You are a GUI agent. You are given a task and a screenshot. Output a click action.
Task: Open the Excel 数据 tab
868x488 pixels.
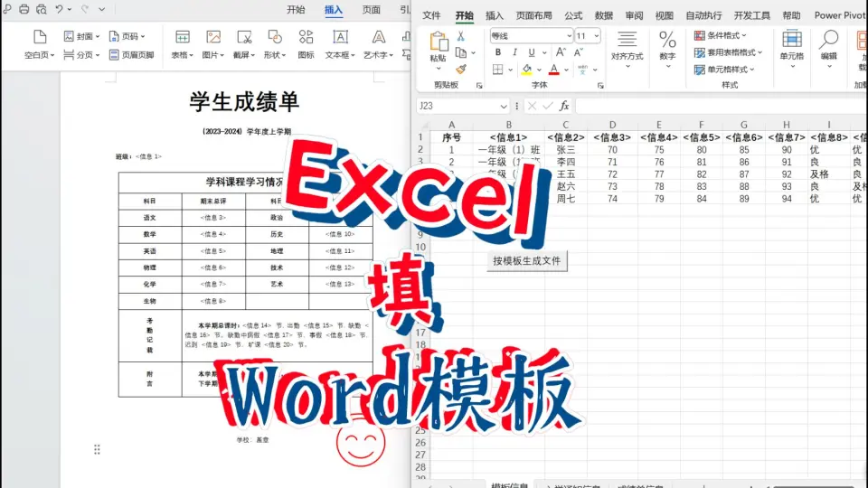(603, 15)
